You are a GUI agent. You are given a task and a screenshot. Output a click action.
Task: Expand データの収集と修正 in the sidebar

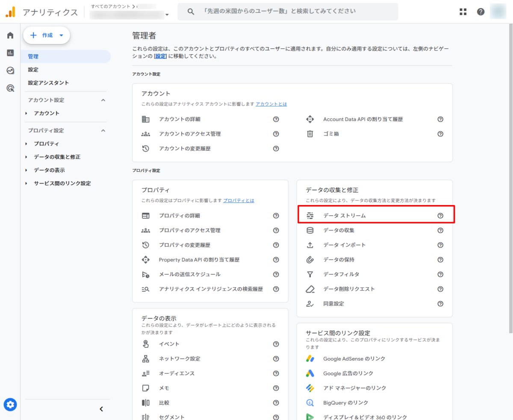click(57, 157)
